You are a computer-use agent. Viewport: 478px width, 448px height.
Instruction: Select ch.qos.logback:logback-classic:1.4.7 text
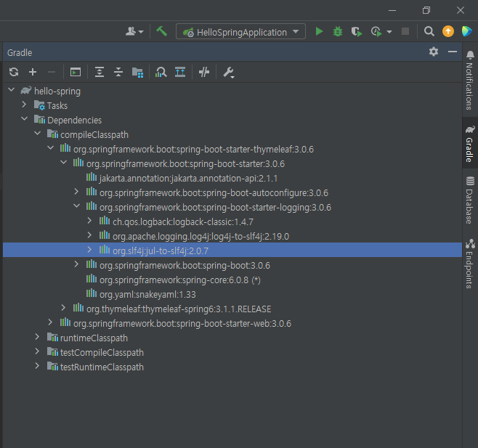tap(183, 222)
